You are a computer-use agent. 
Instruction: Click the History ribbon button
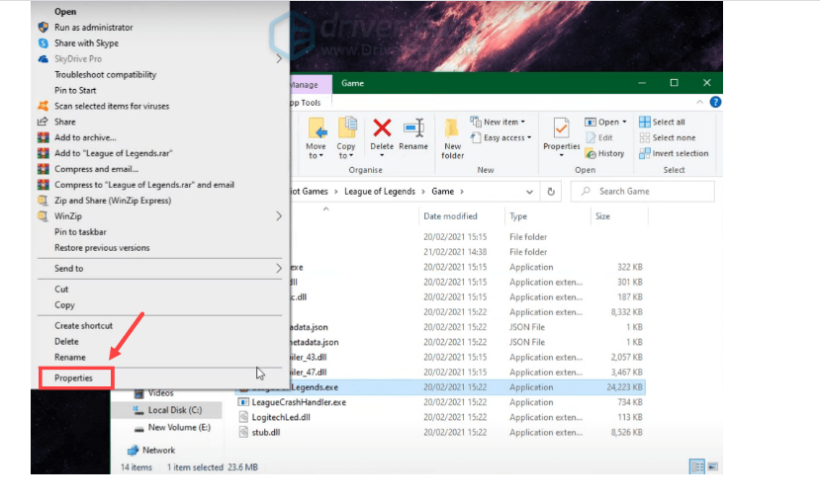(x=604, y=153)
